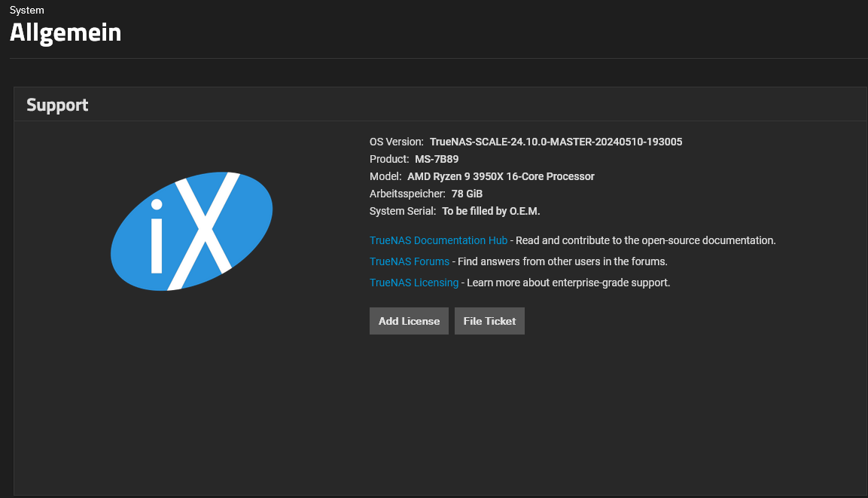The height and width of the screenshot is (498, 868).
Task: Select the product value MS-7B89
Action: pos(437,159)
